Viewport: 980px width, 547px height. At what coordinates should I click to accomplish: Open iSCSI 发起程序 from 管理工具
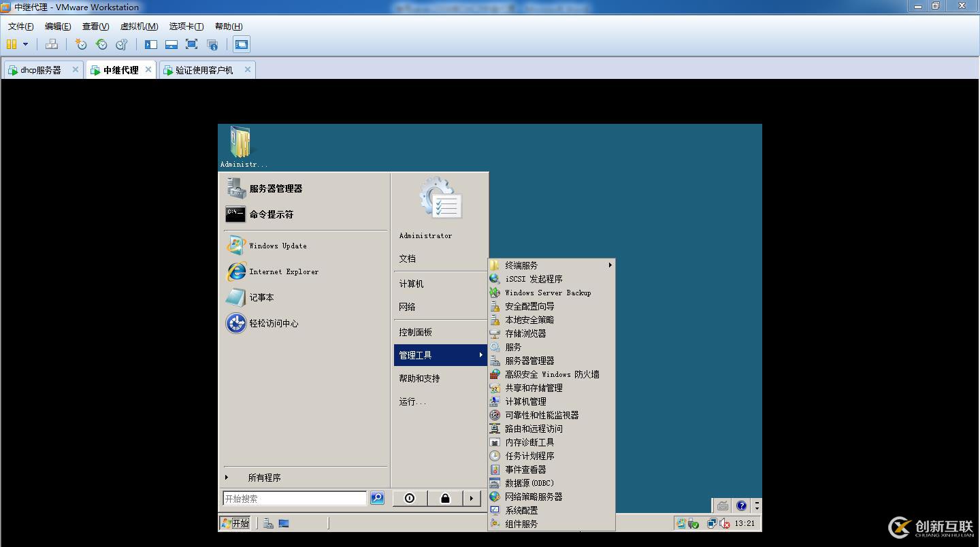[551, 279]
